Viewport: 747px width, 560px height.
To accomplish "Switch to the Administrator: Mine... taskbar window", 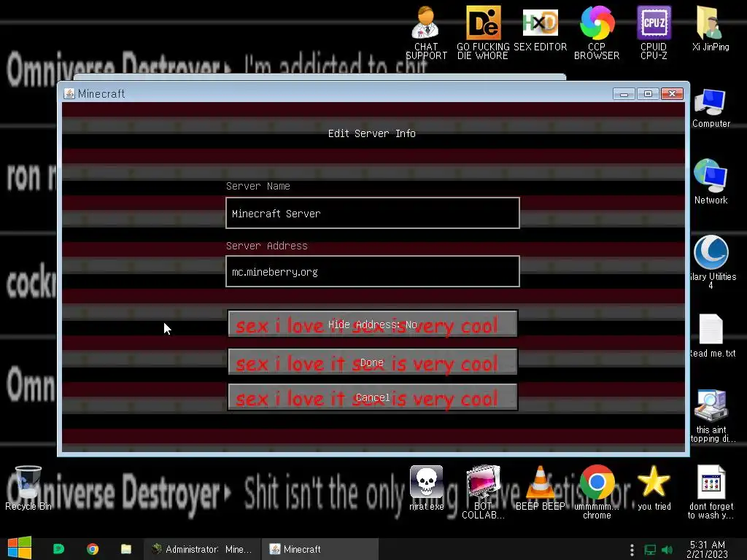I will [x=202, y=549].
